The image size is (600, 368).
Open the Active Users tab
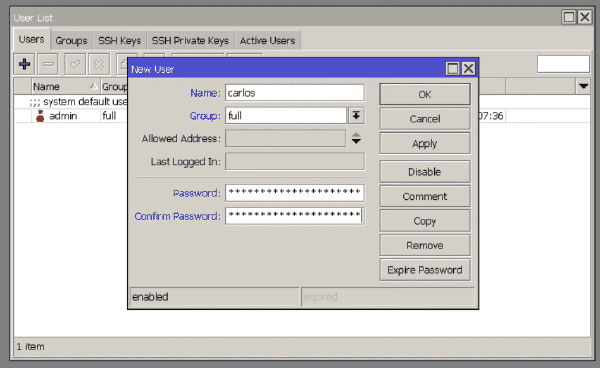[267, 41]
